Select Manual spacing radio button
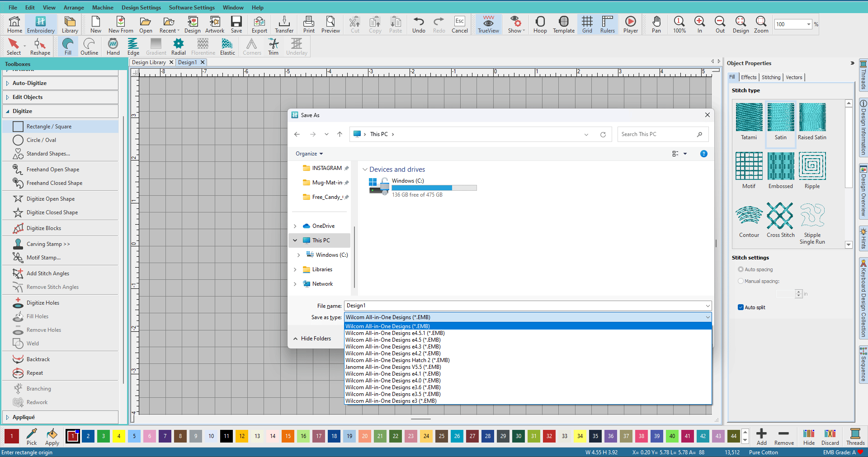This screenshot has height=457, width=868. [741, 281]
